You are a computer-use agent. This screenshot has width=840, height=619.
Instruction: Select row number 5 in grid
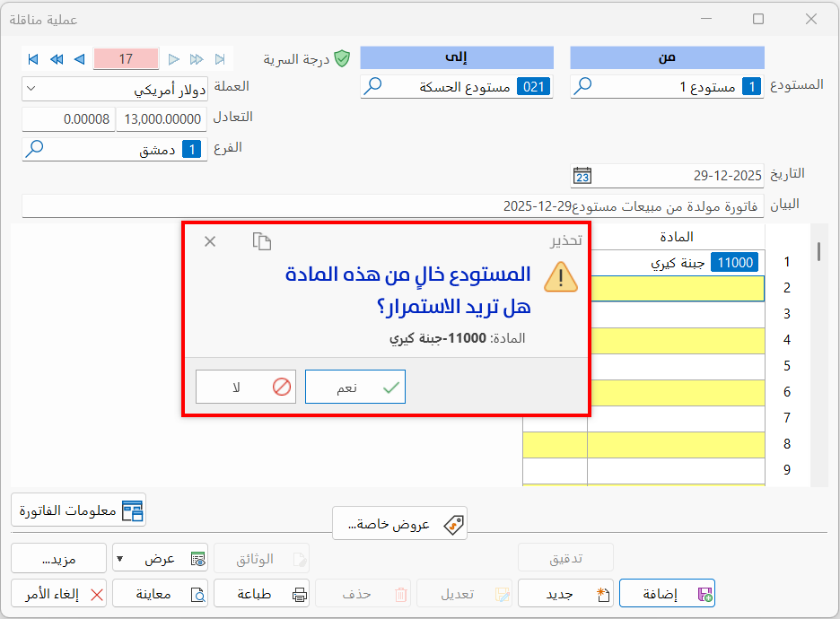(x=786, y=366)
